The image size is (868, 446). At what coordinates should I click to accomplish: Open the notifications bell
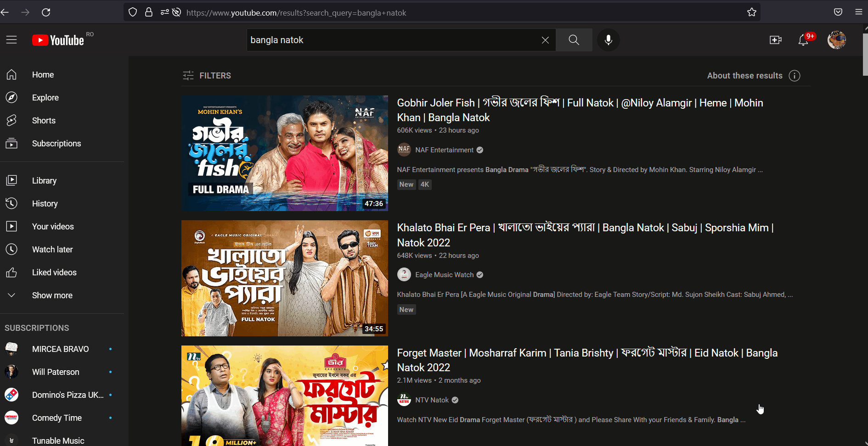[803, 40]
